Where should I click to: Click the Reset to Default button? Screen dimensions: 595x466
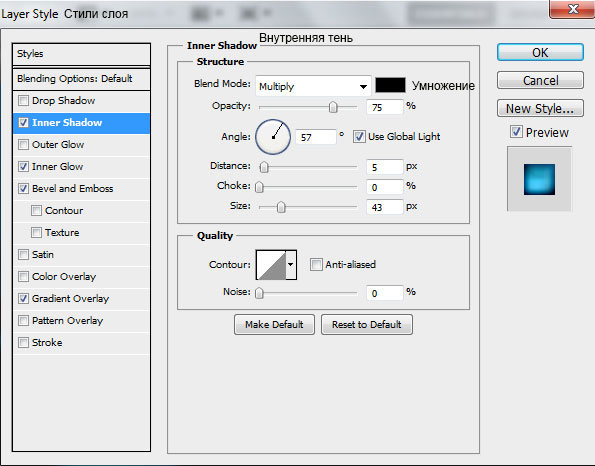[x=367, y=324]
